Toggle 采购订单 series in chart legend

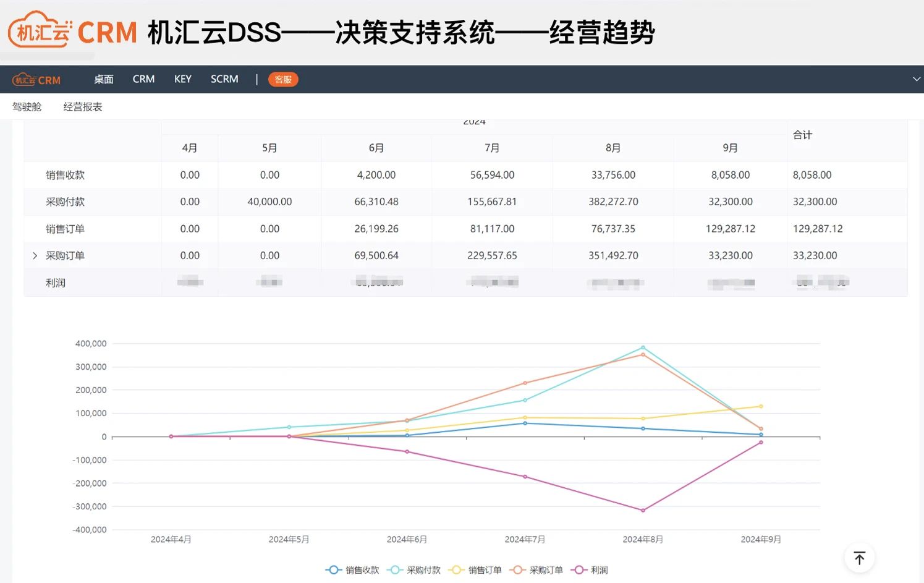(536, 570)
